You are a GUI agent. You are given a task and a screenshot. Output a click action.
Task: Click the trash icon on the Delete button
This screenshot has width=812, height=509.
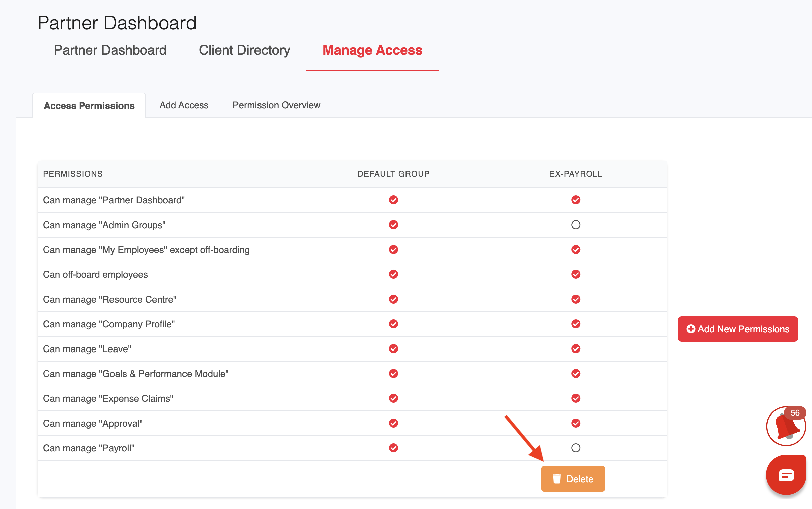557,479
